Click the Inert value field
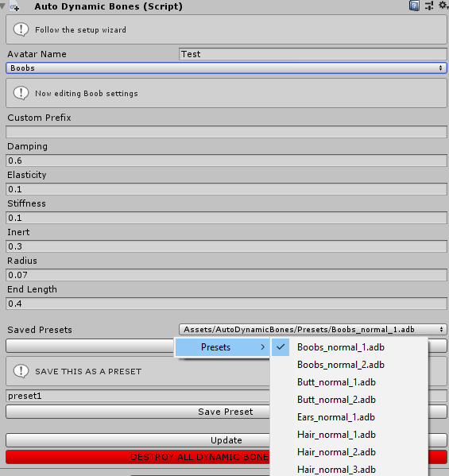The height and width of the screenshot is (476, 449). pyautogui.click(x=226, y=246)
